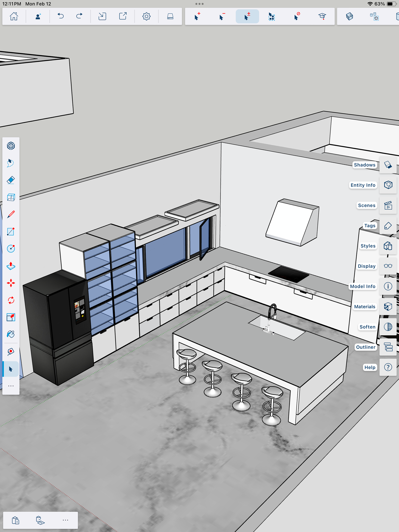Click the Entity Info label
The height and width of the screenshot is (532, 399).
click(363, 185)
